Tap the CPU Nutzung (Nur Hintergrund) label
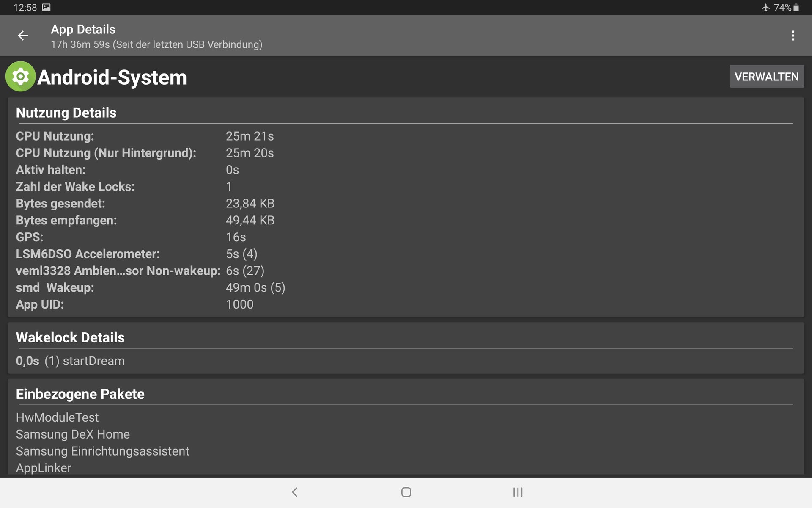The height and width of the screenshot is (508, 812). click(106, 153)
